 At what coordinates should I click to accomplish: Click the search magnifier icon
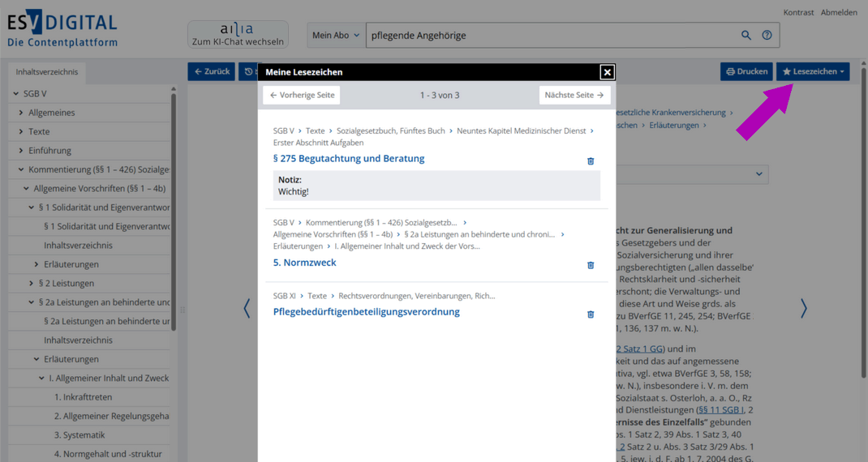tap(746, 36)
